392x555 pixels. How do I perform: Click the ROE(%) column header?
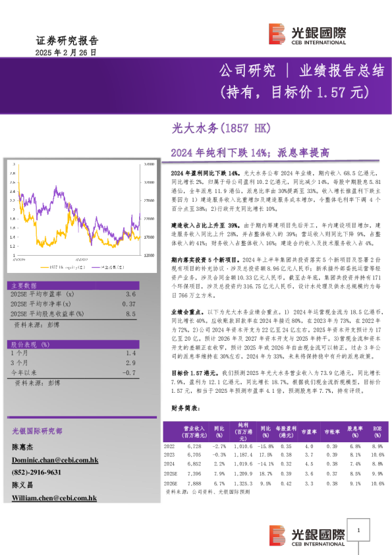378,432
